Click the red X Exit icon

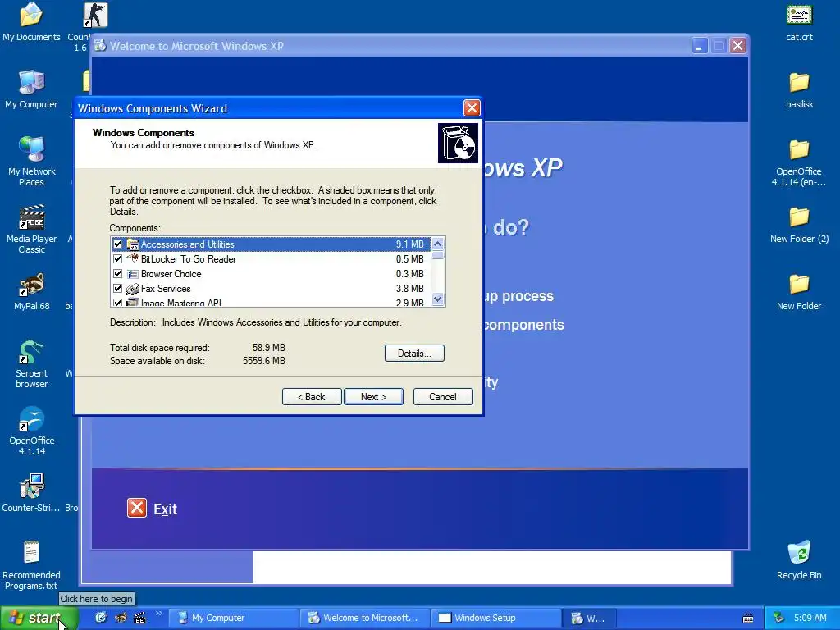point(137,507)
